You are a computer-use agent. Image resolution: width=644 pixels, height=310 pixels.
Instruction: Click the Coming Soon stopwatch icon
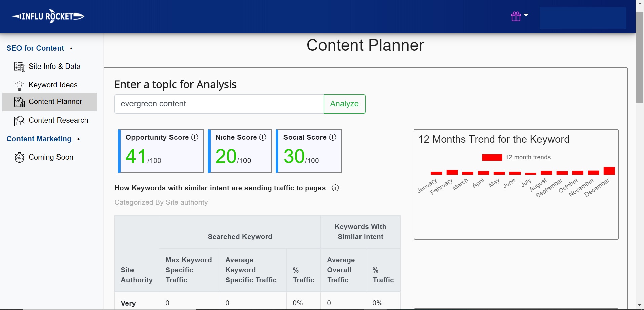tap(20, 157)
